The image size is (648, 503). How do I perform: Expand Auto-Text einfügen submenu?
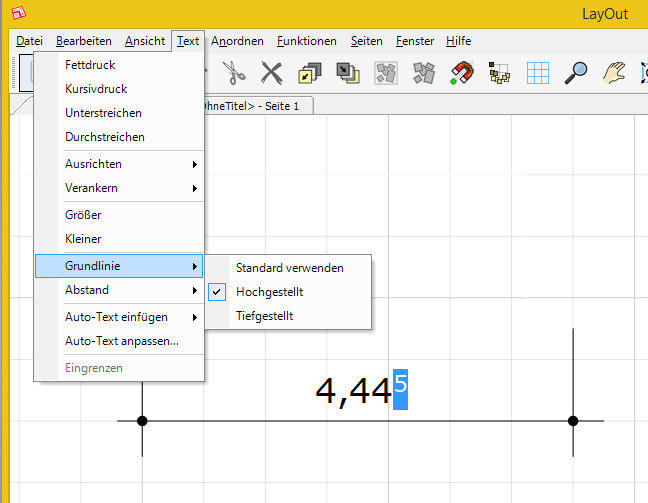118,317
